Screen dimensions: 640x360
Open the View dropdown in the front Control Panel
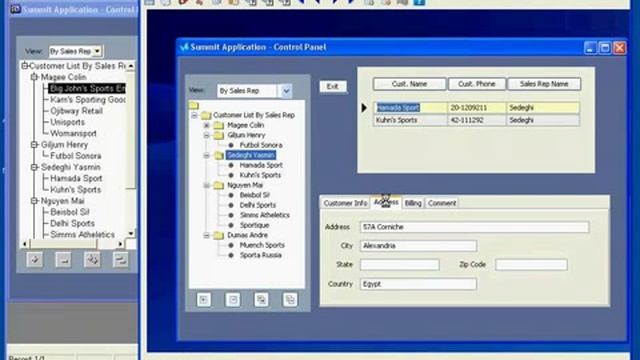click(x=286, y=91)
